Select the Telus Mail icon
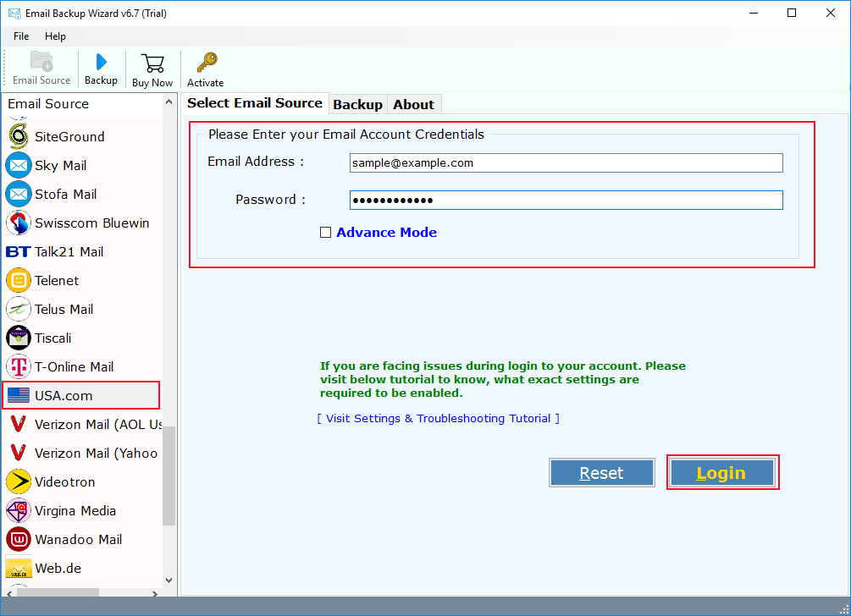 point(19,309)
